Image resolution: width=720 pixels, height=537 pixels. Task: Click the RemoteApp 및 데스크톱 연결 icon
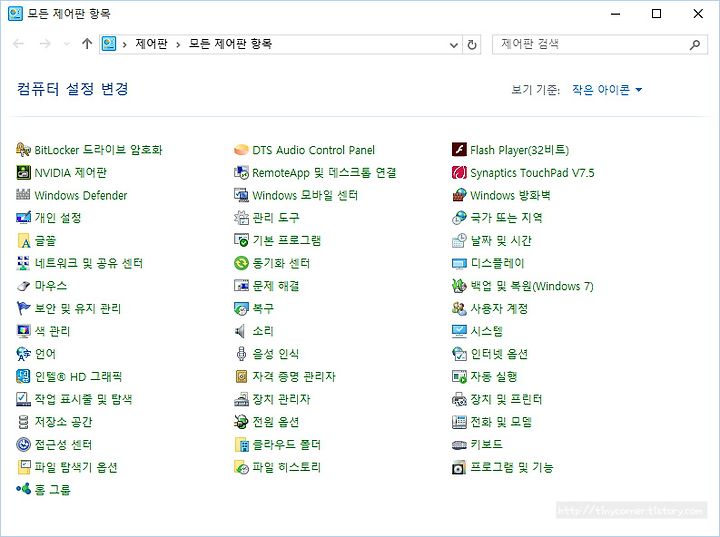241,173
